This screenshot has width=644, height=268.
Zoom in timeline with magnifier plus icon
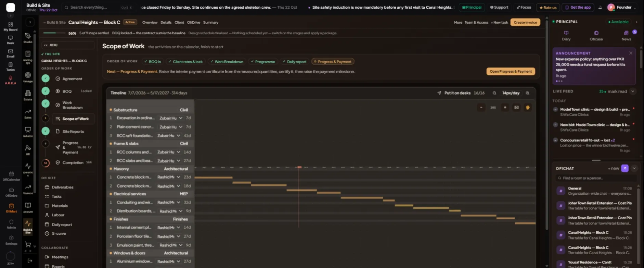pyautogui.click(x=527, y=93)
